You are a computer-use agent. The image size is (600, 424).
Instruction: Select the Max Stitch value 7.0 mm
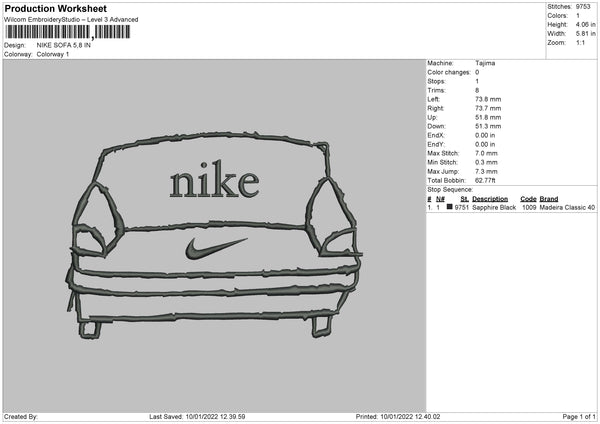(x=486, y=153)
